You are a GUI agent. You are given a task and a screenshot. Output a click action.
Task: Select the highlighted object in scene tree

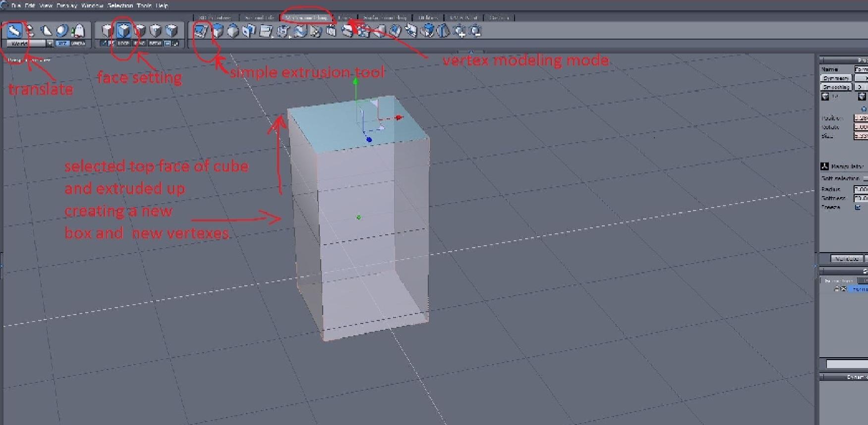coord(859,289)
